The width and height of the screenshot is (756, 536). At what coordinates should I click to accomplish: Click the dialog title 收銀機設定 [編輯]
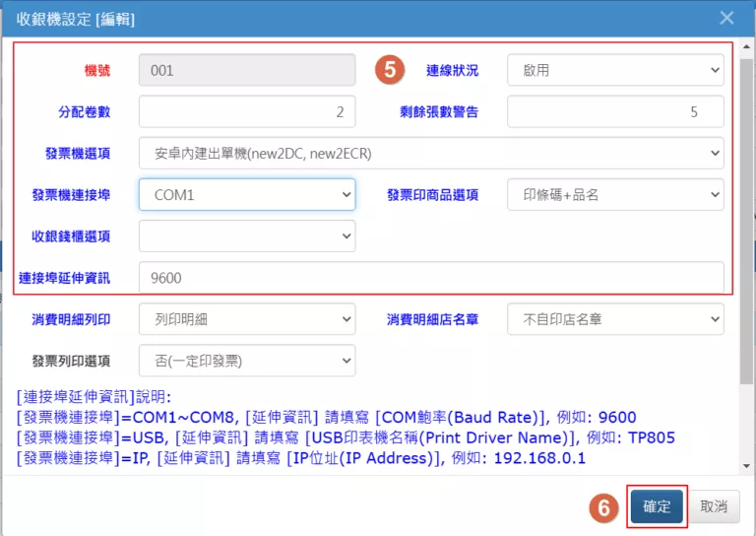[75, 20]
